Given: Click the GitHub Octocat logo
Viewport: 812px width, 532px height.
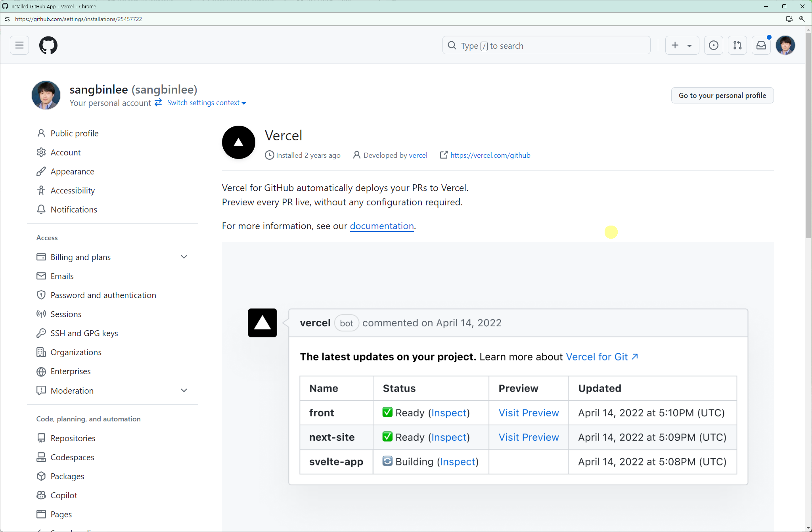Looking at the screenshot, I should (48, 45).
